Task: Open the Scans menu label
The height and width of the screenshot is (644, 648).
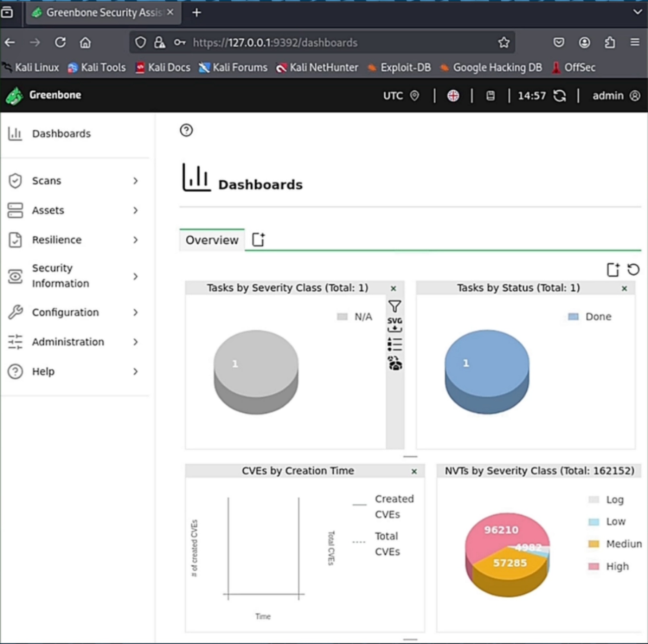Action: click(47, 181)
